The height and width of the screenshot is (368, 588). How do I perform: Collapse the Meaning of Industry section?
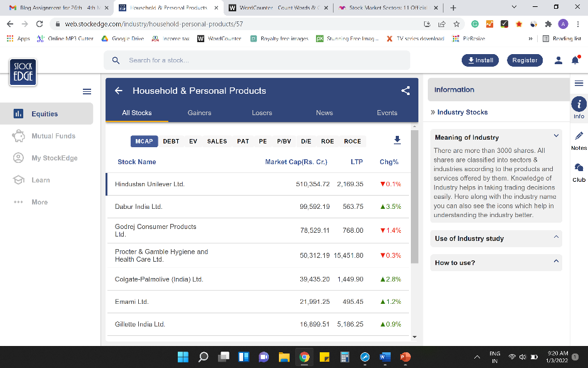pyautogui.click(x=556, y=136)
